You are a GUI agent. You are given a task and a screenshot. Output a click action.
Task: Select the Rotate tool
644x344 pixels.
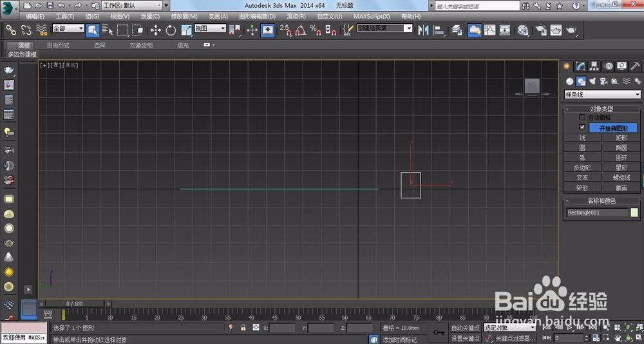pyautogui.click(x=171, y=30)
